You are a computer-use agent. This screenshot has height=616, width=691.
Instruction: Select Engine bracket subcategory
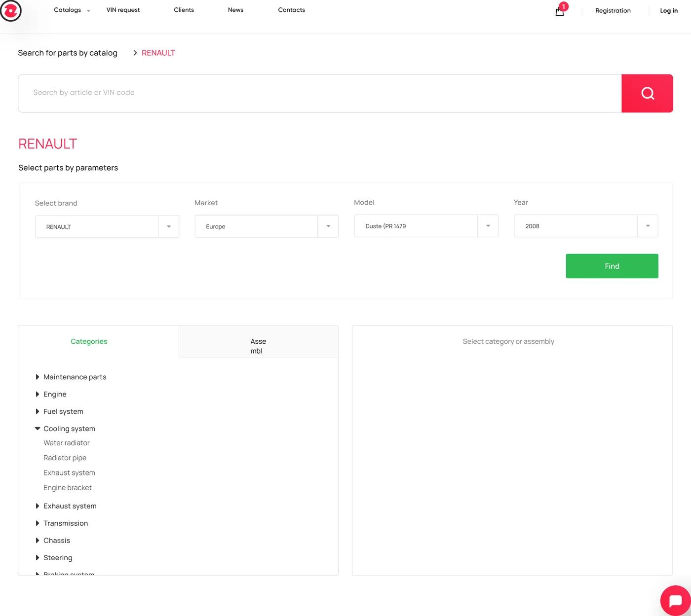click(x=68, y=487)
